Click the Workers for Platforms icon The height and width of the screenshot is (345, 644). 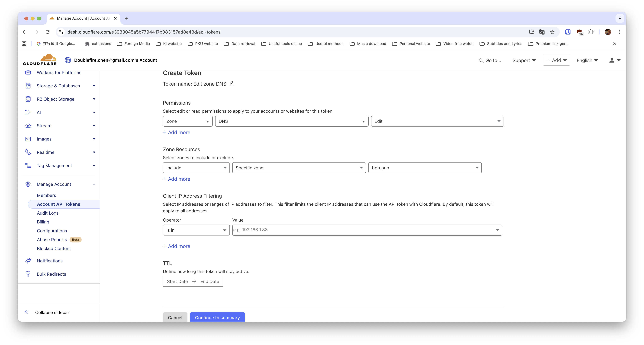[28, 72]
